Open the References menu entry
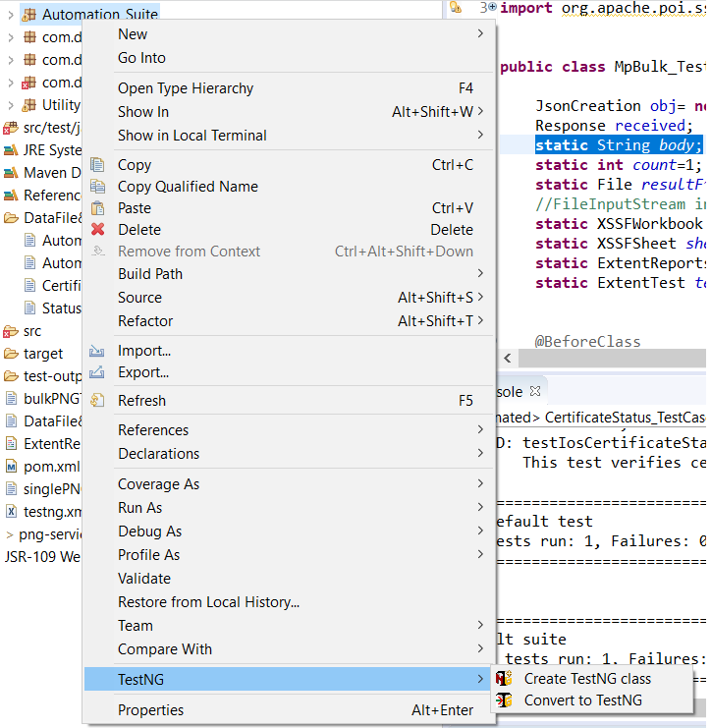The height and width of the screenshot is (728, 711). click(289, 430)
